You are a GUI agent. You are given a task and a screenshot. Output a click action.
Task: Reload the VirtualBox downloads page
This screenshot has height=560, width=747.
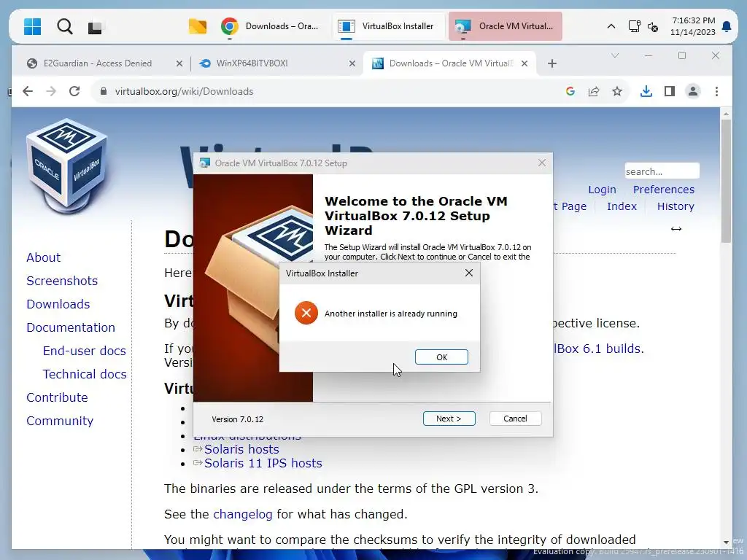pos(74,91)
